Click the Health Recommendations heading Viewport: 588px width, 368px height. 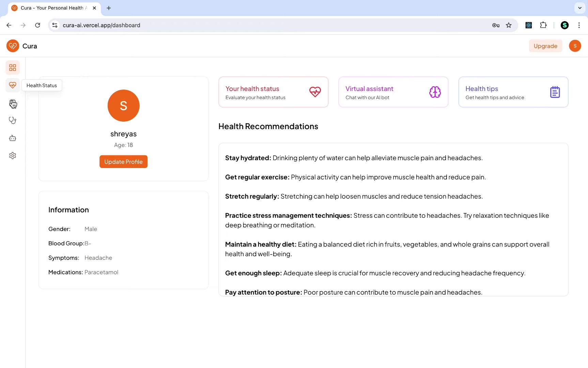(x=268, y=126)
